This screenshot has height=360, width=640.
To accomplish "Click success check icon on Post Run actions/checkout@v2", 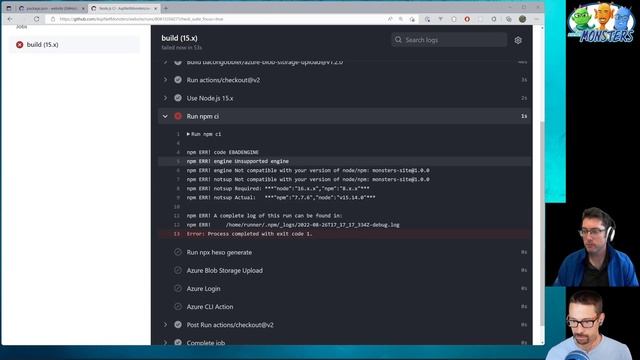I will [x=178, y=325].
